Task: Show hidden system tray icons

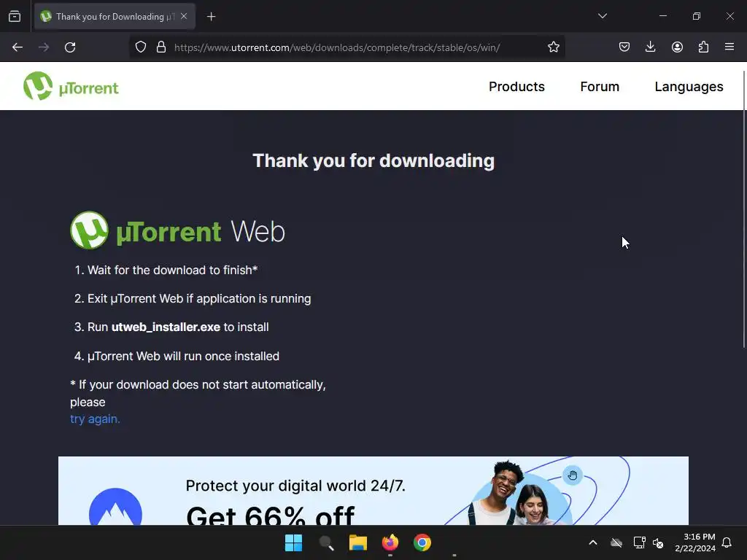Action: [x=593, y=542]
